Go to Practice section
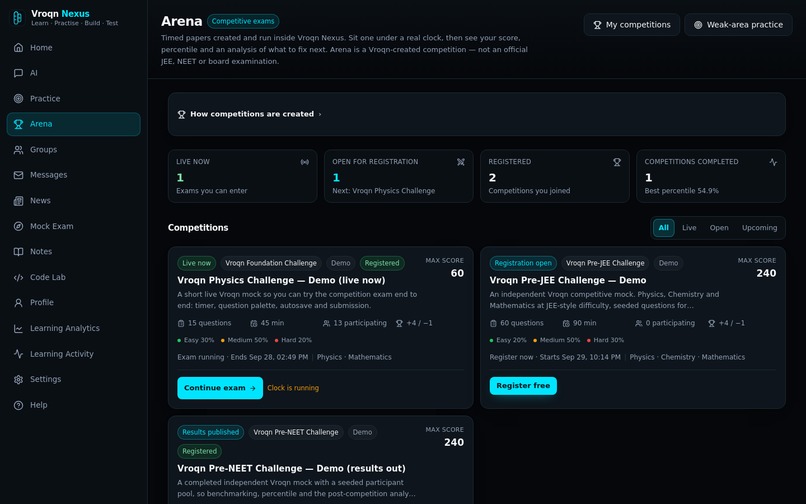806x504 pixels. (74, 98)
